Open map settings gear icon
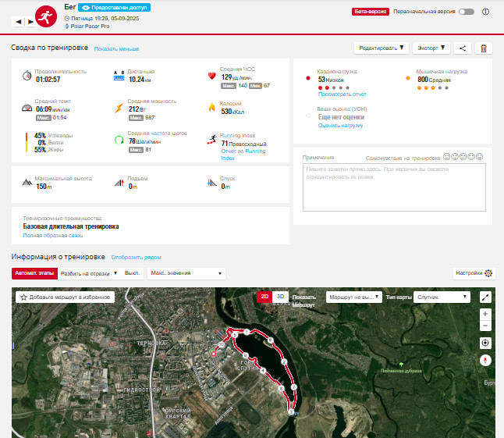504x438 pixels. pos(488,273)
